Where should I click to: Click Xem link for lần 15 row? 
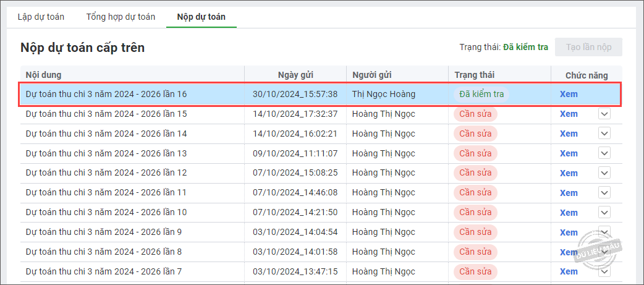[x=569, y=114]
